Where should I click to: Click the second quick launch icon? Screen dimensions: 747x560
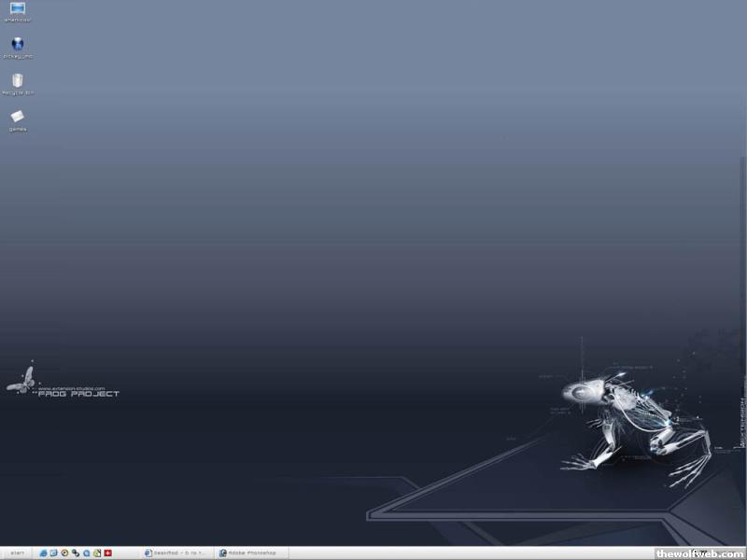[x=53, y=553]
